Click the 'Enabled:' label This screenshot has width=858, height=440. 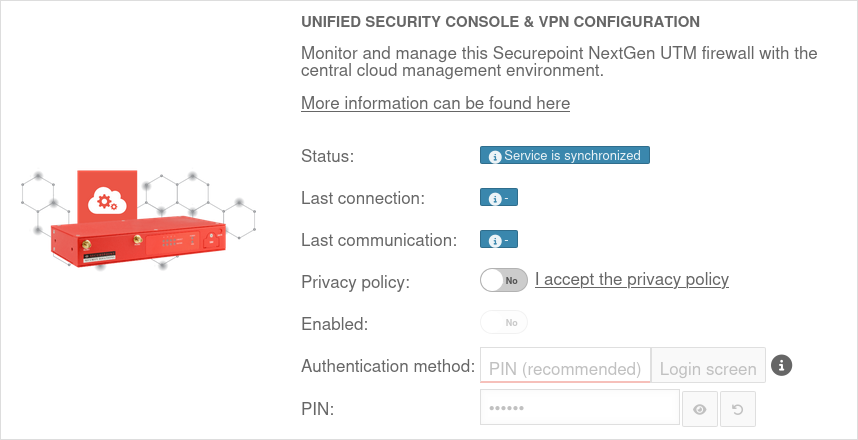tap(334, 324)
